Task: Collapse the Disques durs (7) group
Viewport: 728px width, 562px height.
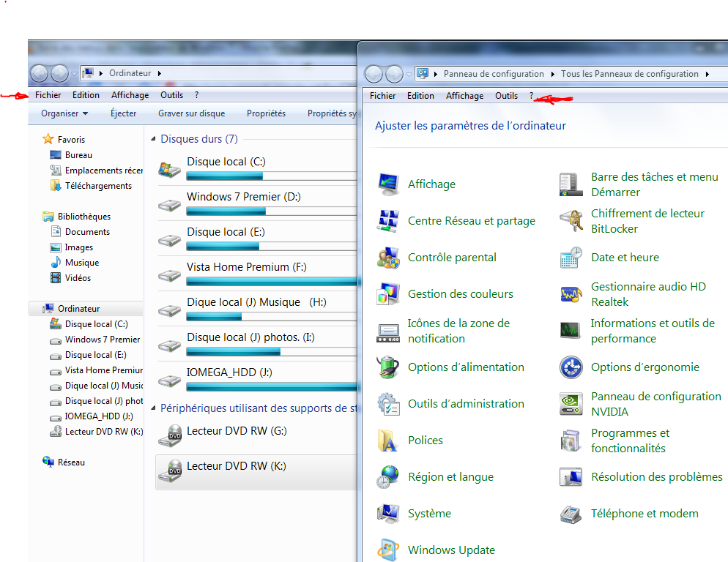Action: pos(153,139)
